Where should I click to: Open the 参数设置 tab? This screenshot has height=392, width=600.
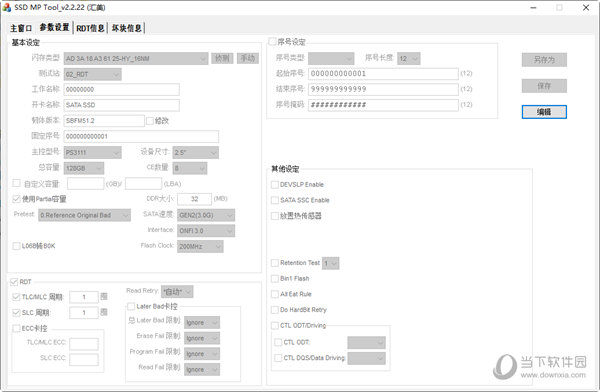pos(54,28)
